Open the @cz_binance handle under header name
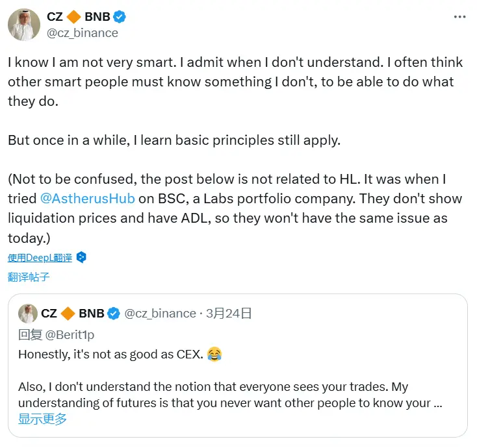This screenshot has height=448, width=477. pos(83,33)
